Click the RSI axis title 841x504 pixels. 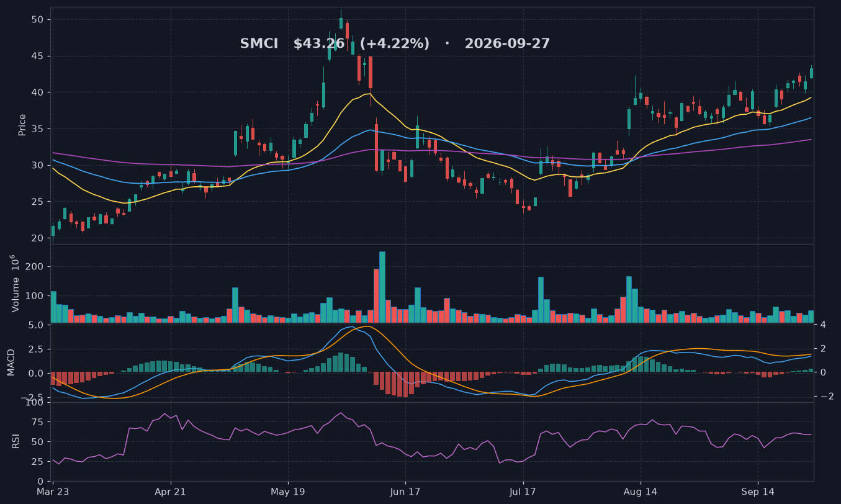coord(16,441)
